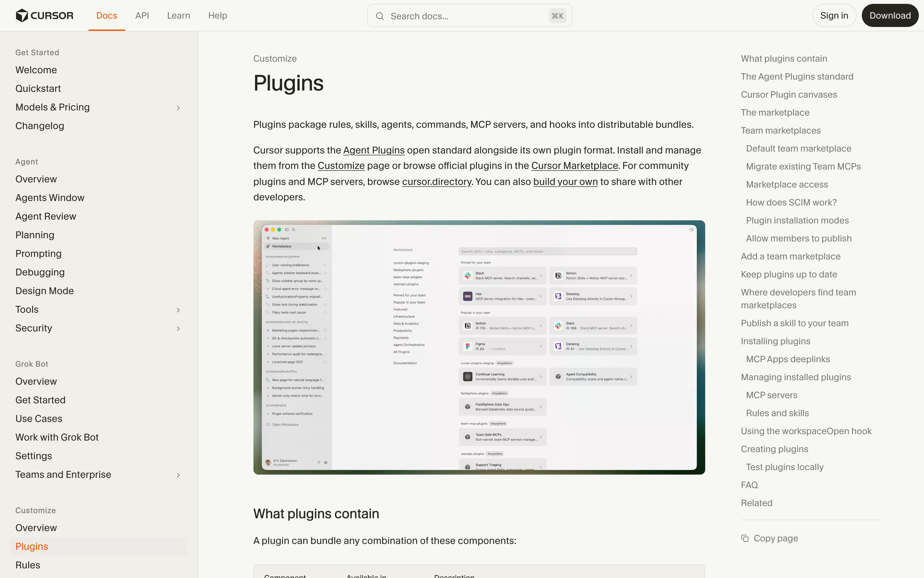Jump to Cursor Plugin canvases
Screen dimensions: 924x578
(789, 94)
